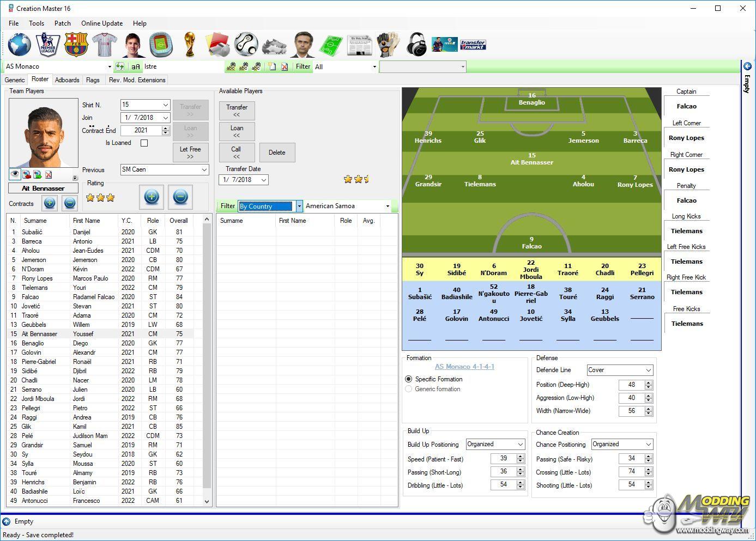Click the FC Barcelona teams icon
Image resolution: width=756 pixels, height=541 pixels.
coord(76,45)
